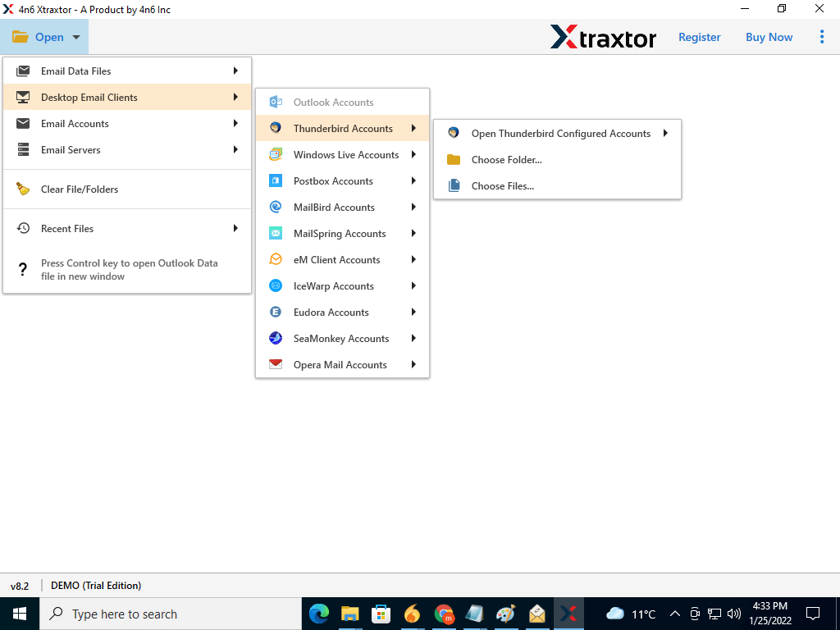Click the Buy Now link
The width and height of the screenshot is (840, 630).
tap(769, 37)
